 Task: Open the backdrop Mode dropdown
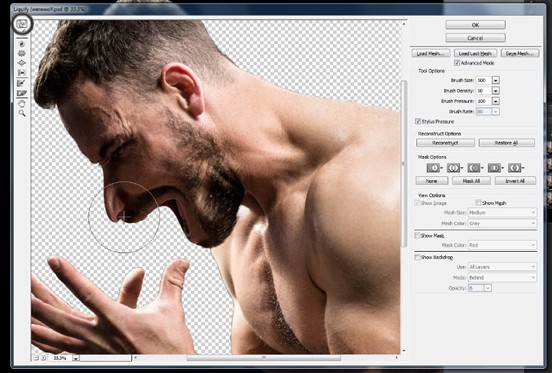502,278
